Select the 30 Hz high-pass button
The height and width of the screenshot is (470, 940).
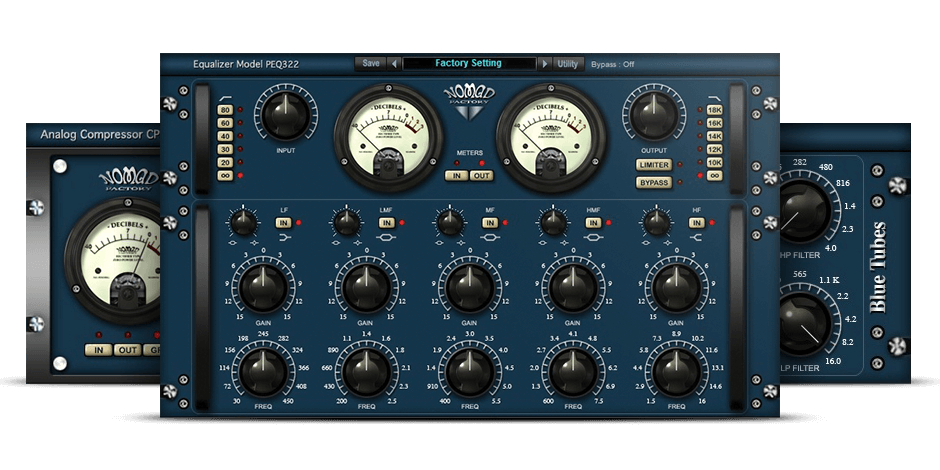click(x=225, y=149)
